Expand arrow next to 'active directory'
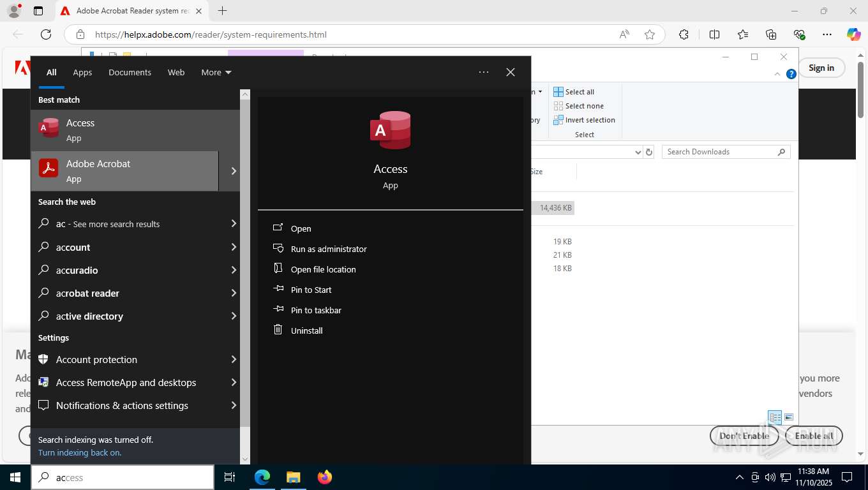This screenshot has height=490, width=868. tap(234, 316)
